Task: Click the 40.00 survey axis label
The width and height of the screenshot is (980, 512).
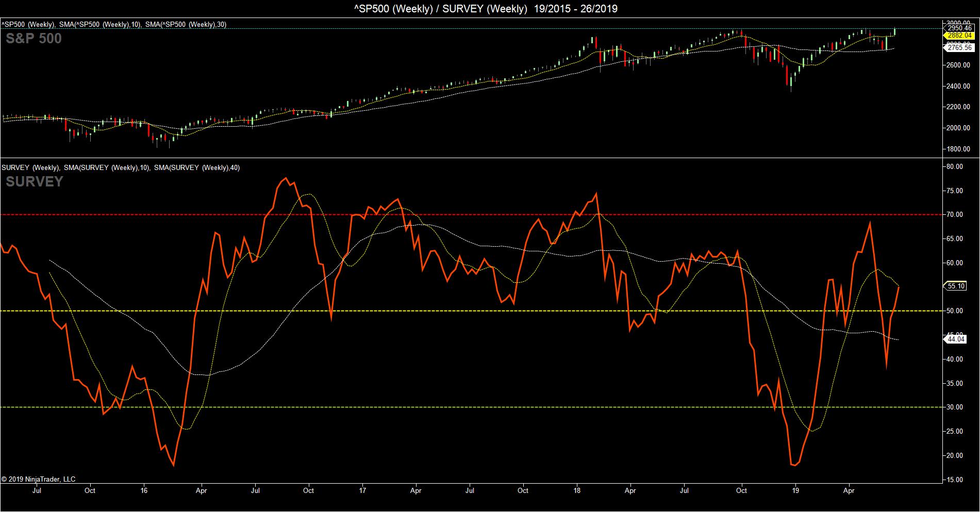Action: tap(955, 359)
